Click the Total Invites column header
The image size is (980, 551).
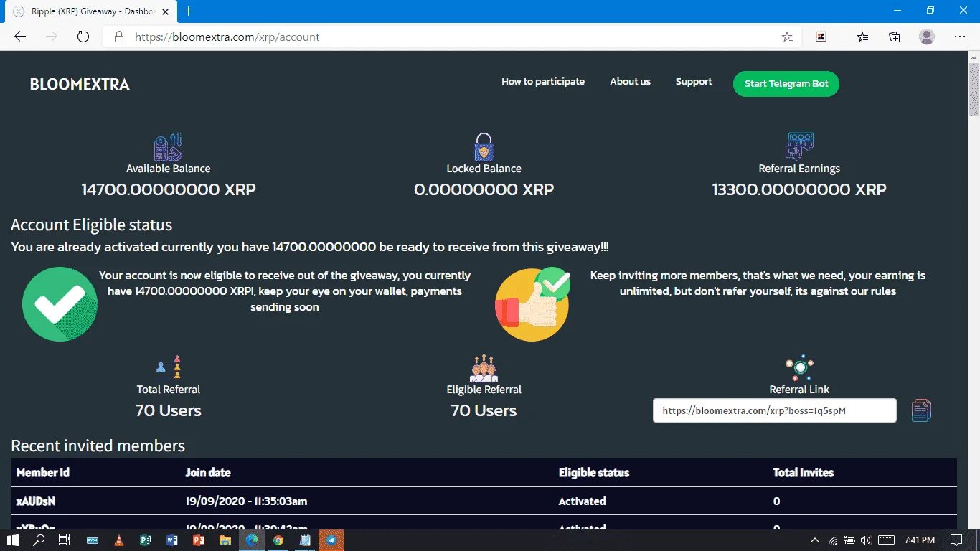pos(804,473)
